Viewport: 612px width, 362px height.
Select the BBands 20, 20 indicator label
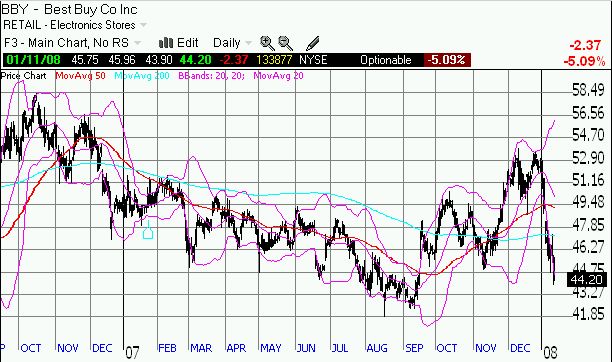212,75
